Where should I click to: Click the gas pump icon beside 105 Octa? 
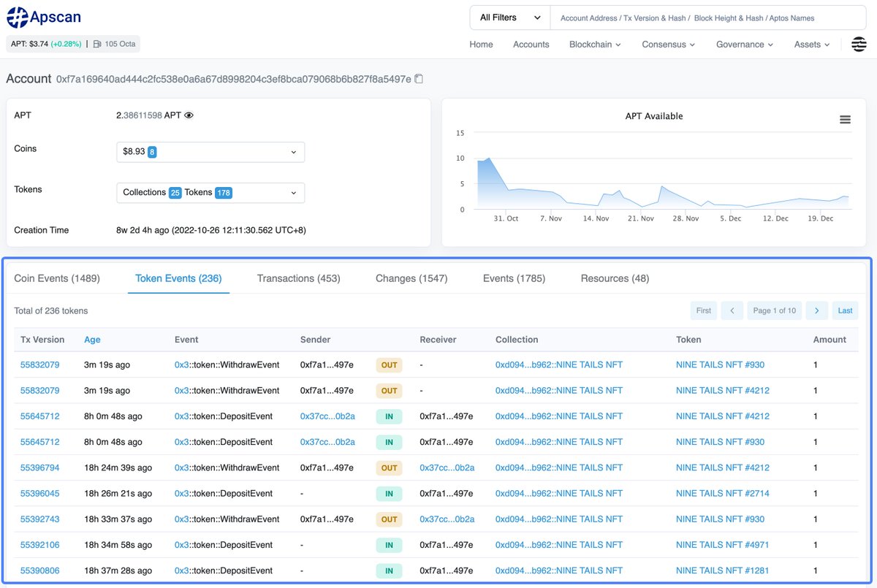(97, 44)
